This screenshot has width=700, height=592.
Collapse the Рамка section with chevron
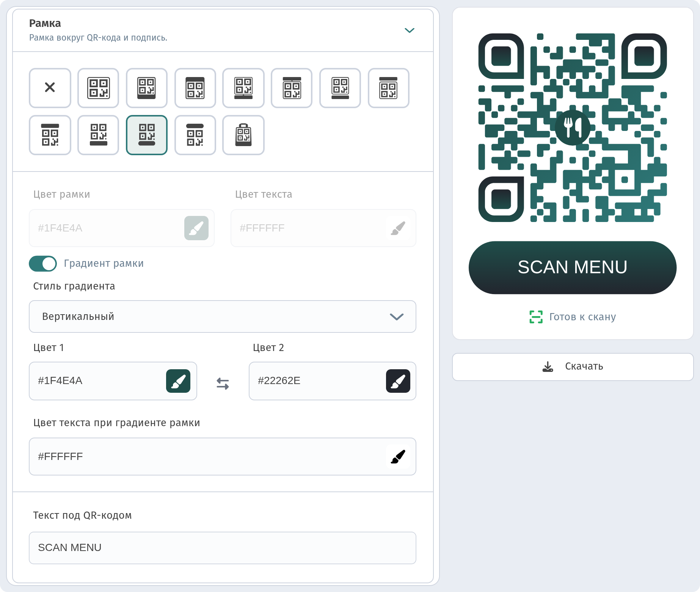pos(410,30)
